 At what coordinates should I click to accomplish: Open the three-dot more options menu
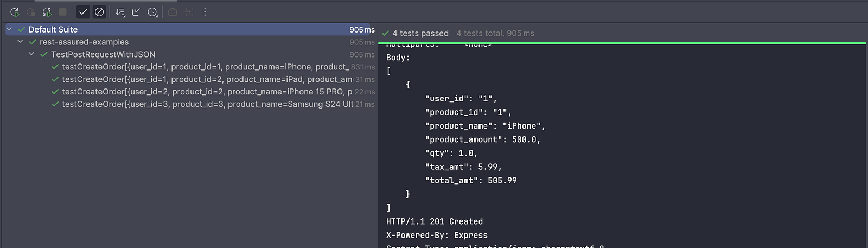[x=205, y=12]
